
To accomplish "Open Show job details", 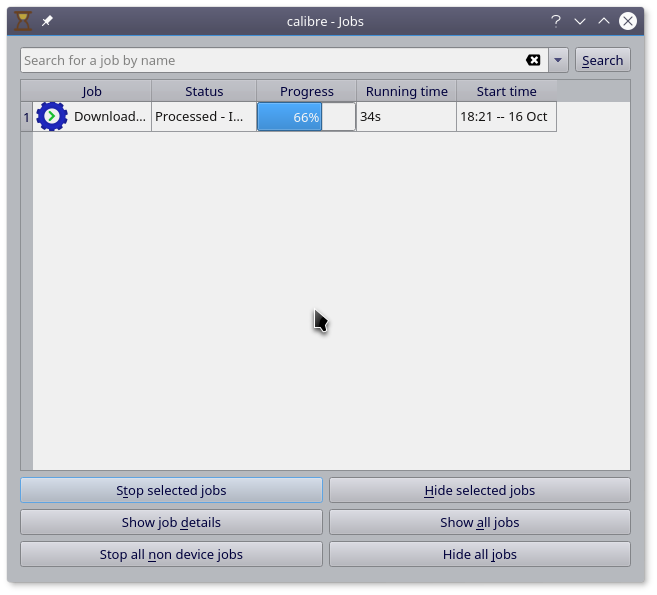I will [171, 522].
